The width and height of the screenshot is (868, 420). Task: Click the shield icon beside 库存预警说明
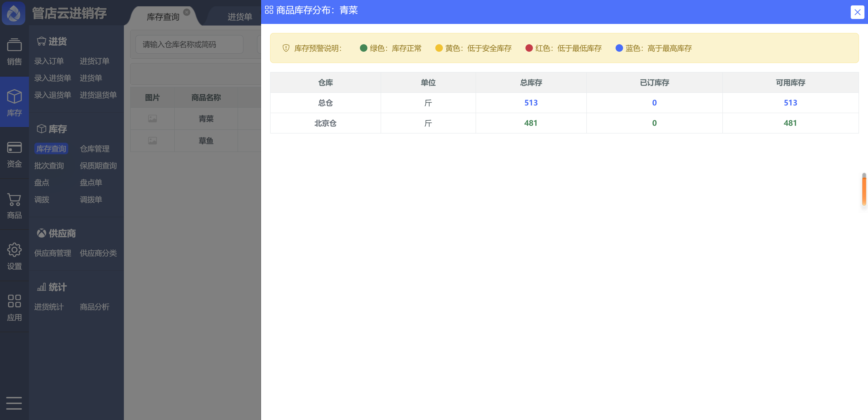[x=286, y=48]
